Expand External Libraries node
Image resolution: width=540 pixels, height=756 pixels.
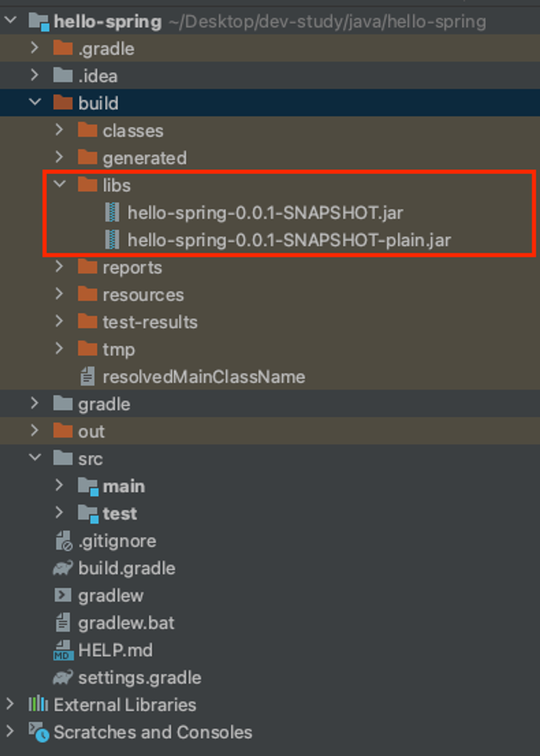click(10, 704)
